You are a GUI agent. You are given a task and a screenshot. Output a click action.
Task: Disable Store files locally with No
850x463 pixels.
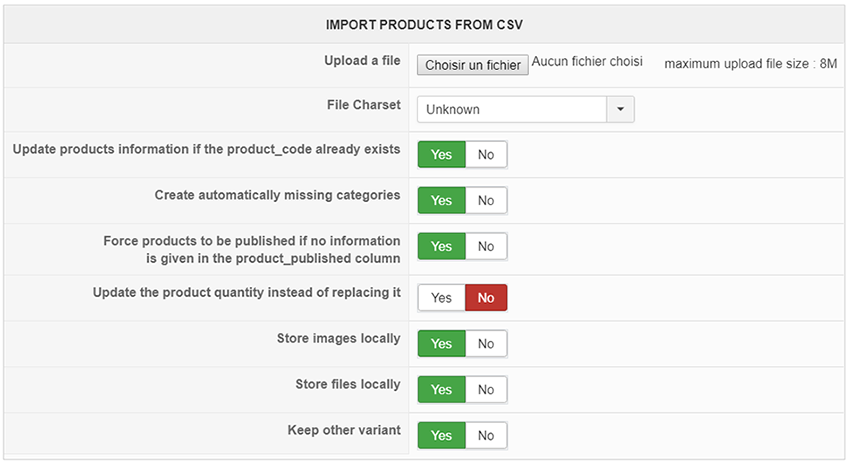point(486,390)
